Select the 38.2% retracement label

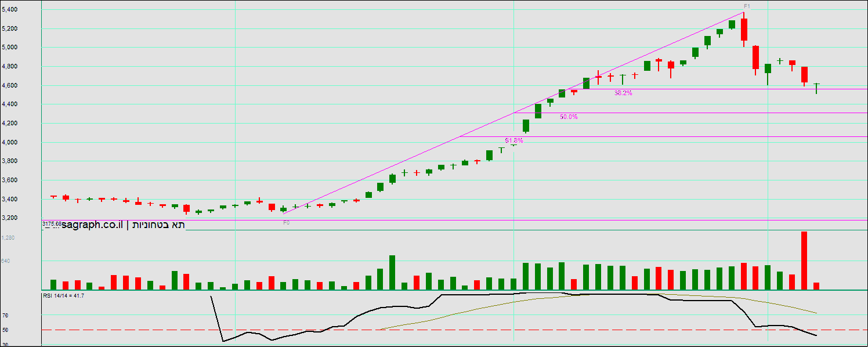(x=623, y=93)
